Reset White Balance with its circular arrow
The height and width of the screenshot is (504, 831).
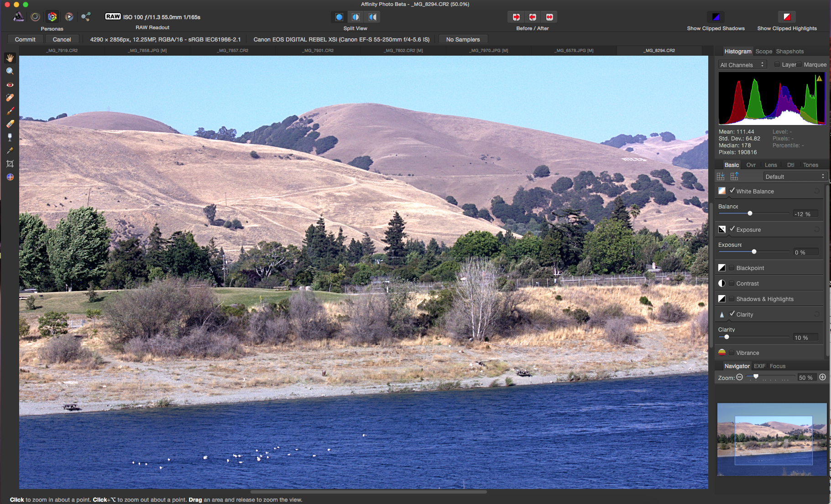tap(817, 191)
